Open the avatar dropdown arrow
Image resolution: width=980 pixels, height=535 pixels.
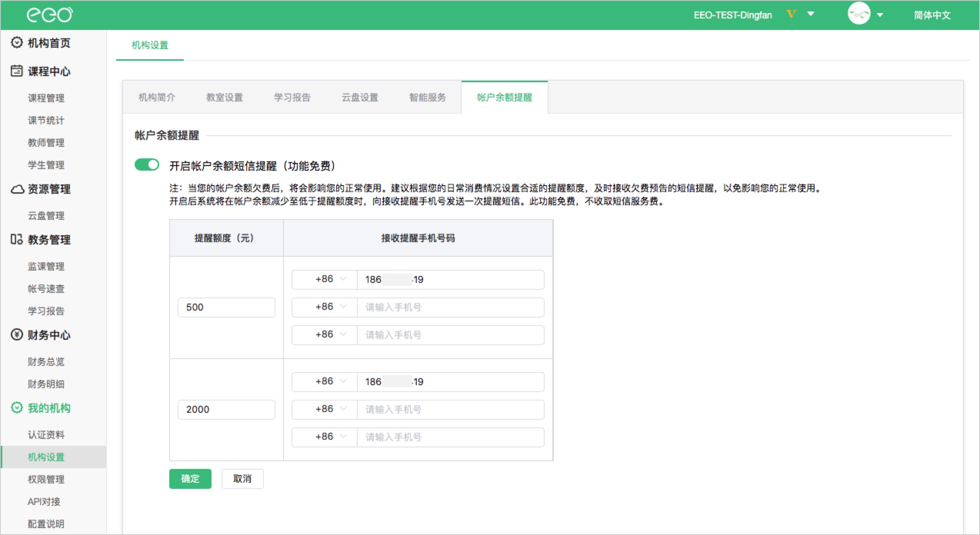click(880, 15)
